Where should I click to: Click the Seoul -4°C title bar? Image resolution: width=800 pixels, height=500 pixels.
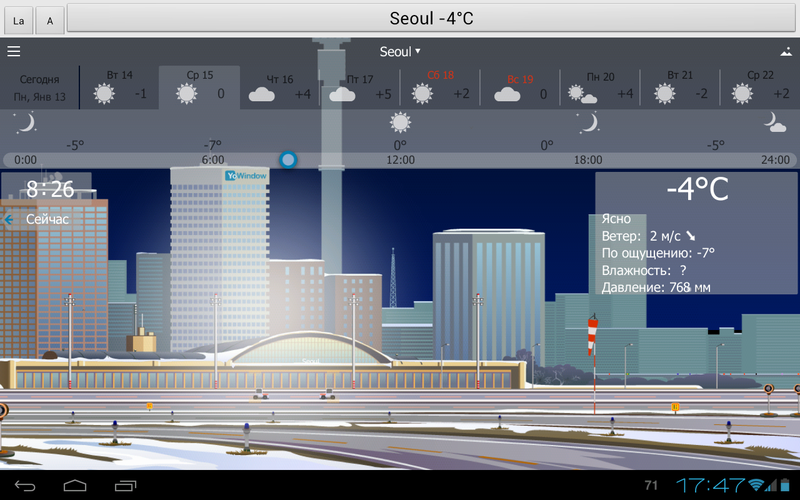(x=431, y=18)
